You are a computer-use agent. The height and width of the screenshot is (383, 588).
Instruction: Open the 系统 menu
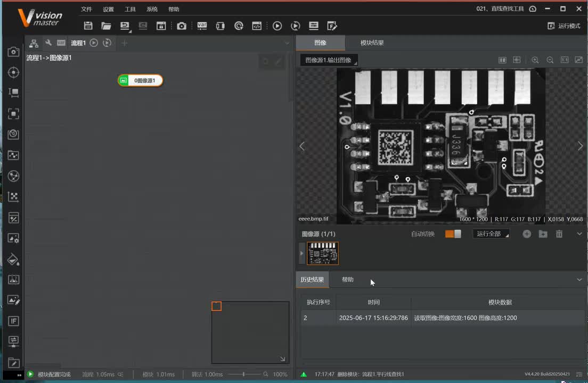(152, 9)
